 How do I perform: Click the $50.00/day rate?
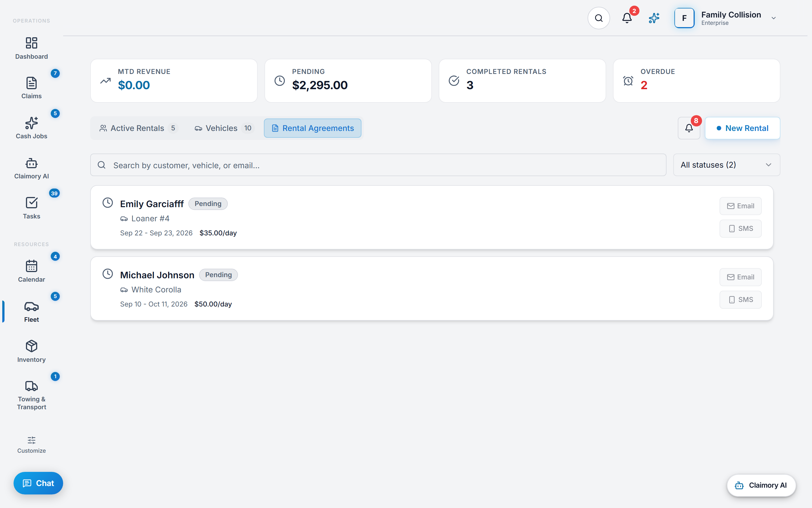pos(213,304)
